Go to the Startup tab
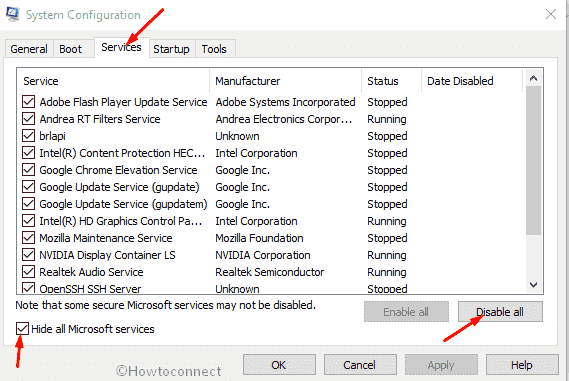Viewport: 569px width, 381px height. 171,49
